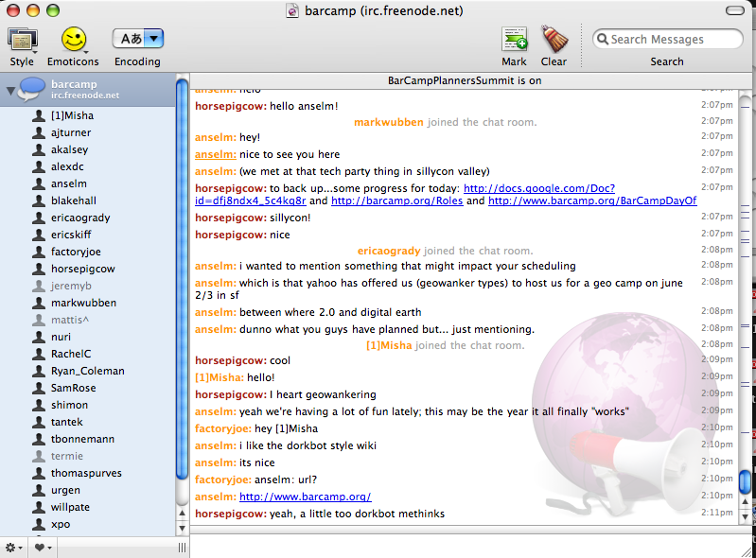The height and width of the screenshot is (558, 756).
Task: Select user RachelC in member list
Action: (x=71, y=354)
